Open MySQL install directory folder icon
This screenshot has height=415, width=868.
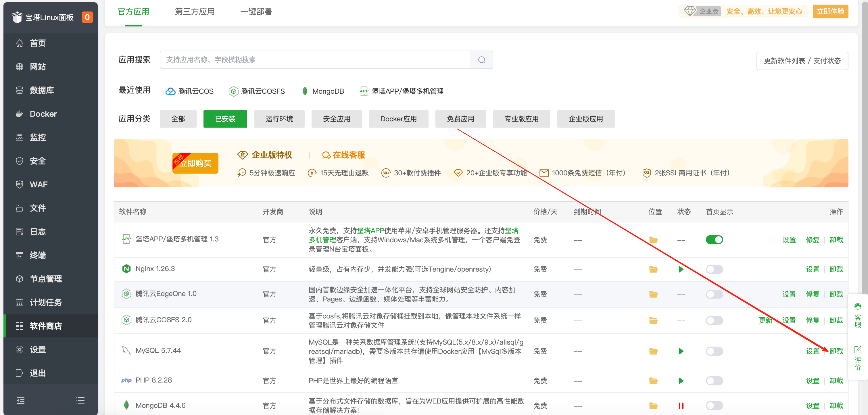[653, 351]
